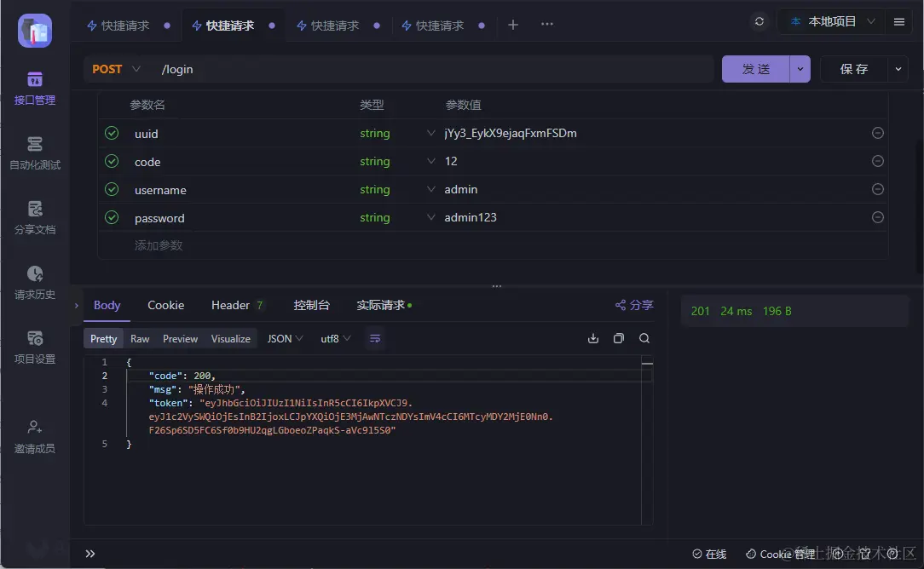
Task: Add a new request tab with plus icon
Action: pyautogui.click(x=512, y=25)
